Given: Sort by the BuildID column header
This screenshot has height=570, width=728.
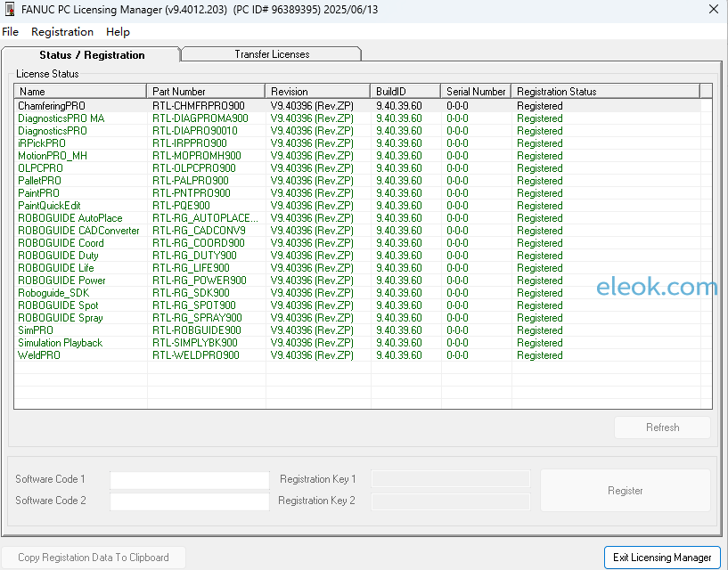Looking at the screenshot, I should pos(405,92).
